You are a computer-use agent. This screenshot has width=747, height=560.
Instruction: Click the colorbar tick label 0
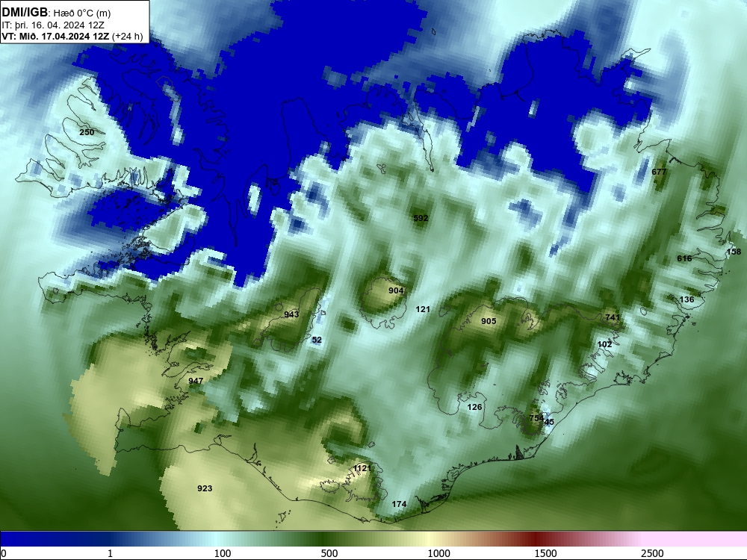[x=4, y=553]
